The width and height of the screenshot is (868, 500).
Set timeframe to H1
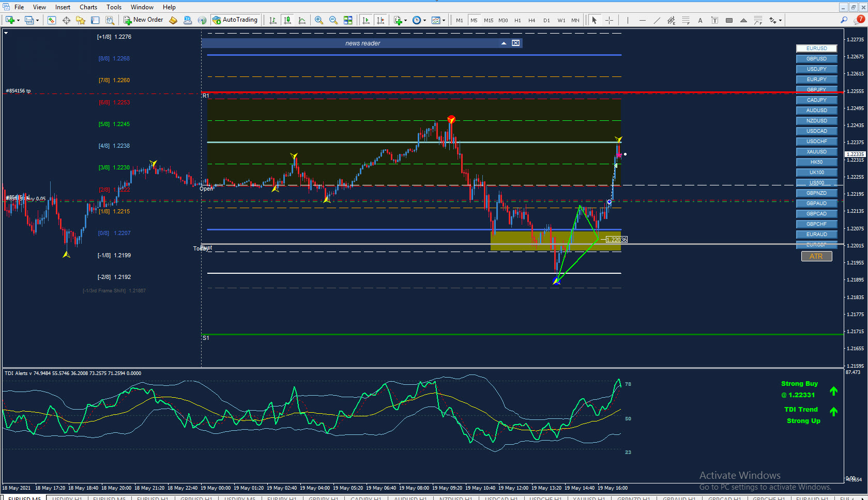coord(517,20)
